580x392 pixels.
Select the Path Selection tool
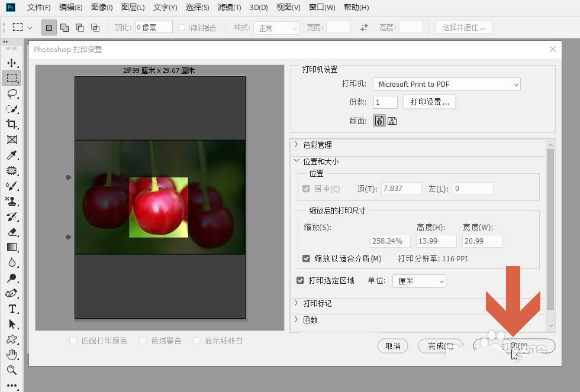[12, 324]
